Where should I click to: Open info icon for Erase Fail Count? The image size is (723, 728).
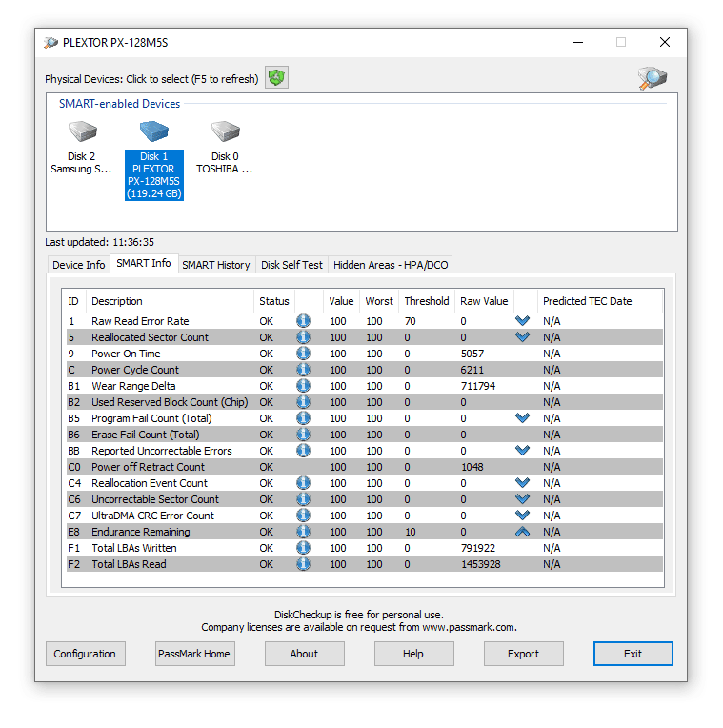coord(304,435)
